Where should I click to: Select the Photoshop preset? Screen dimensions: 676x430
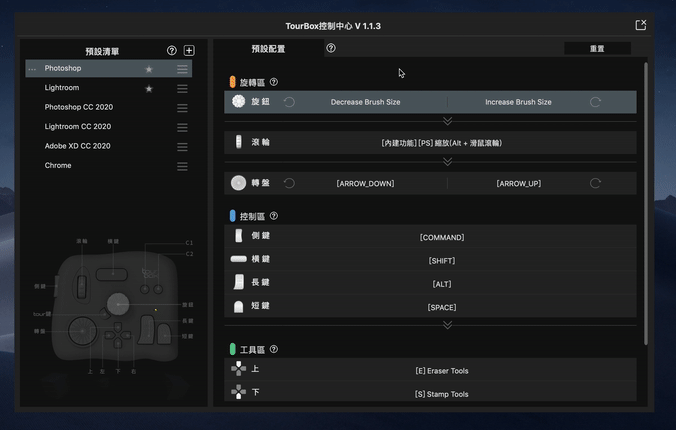pos(109,69)
